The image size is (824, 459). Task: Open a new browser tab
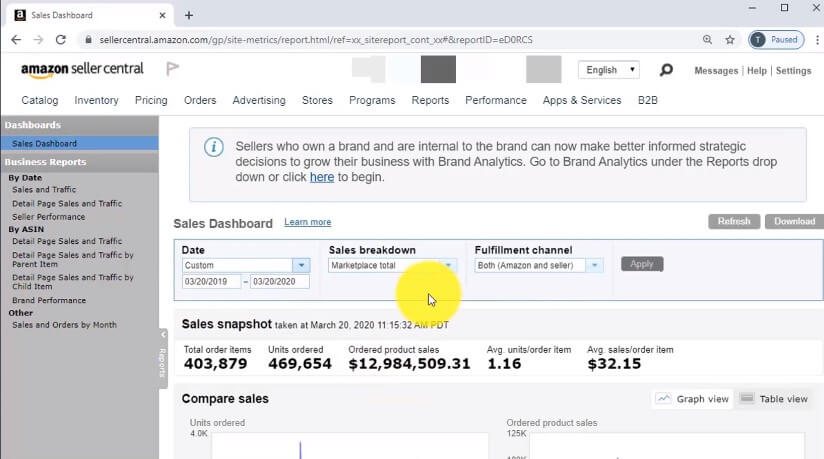pyautogui.click(x=189, y=15)
